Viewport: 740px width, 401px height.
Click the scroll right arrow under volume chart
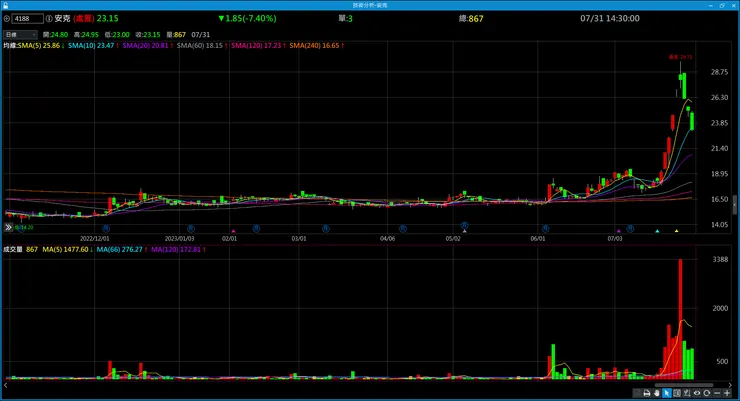730,385
